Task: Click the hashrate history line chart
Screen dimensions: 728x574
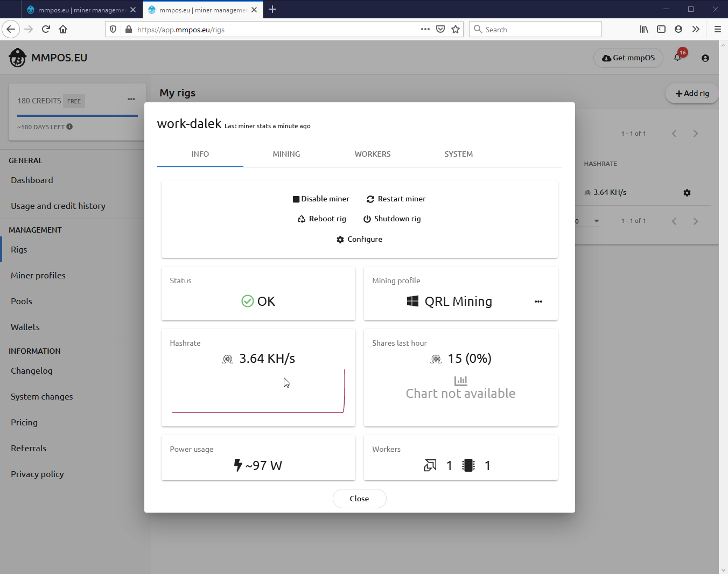Action: click(258, 391)
